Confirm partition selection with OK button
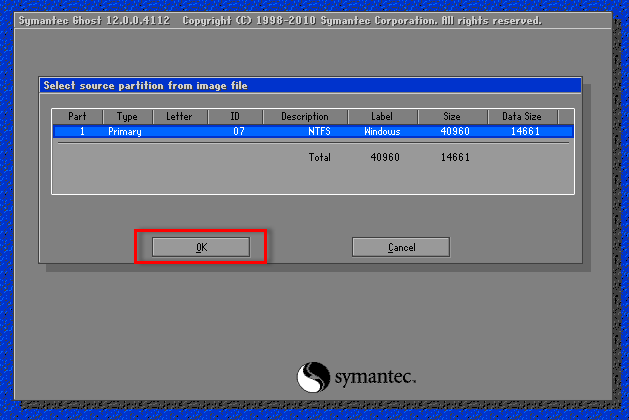The height and width of the screenshot is (420, 629). pos(201,247)
